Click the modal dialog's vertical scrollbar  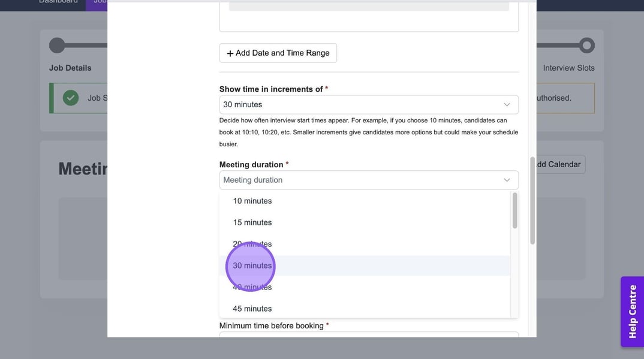[532, 201]
